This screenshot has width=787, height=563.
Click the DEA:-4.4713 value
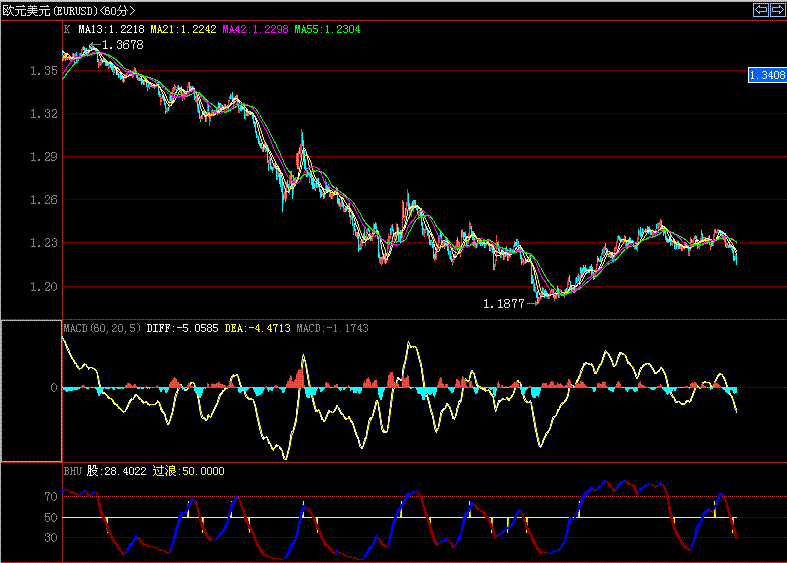(257, 328)
